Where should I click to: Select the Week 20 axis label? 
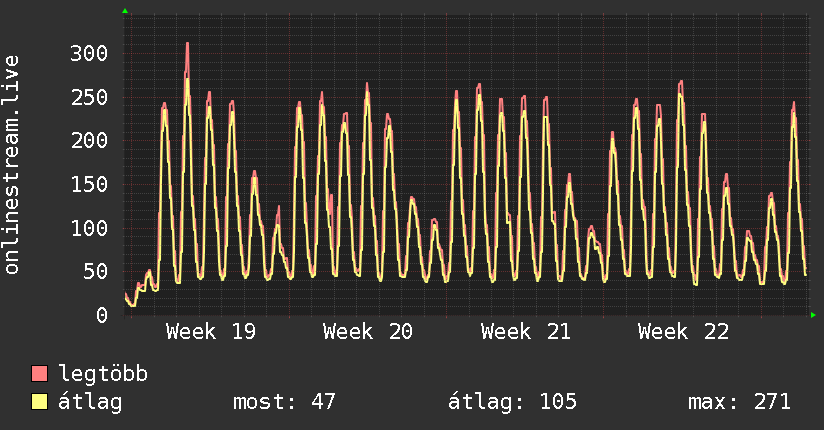pyautogui.click(x=368, y=332)
